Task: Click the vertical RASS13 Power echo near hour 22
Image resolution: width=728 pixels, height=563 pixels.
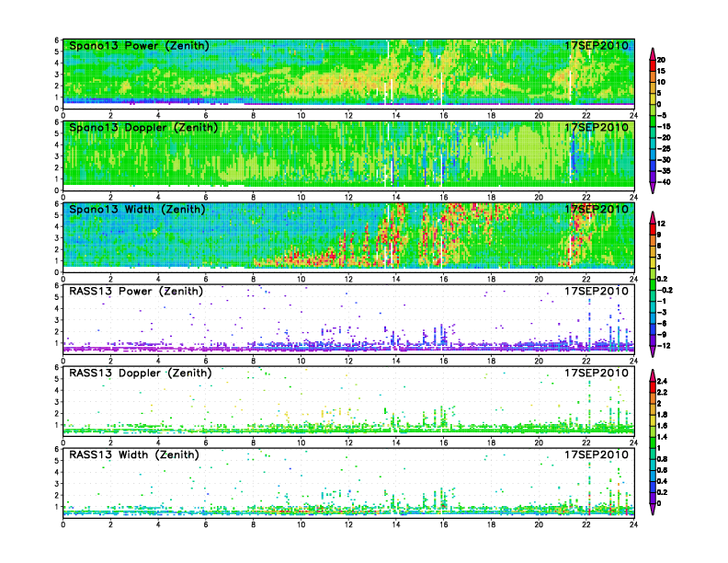Action: tap(589, 325)
